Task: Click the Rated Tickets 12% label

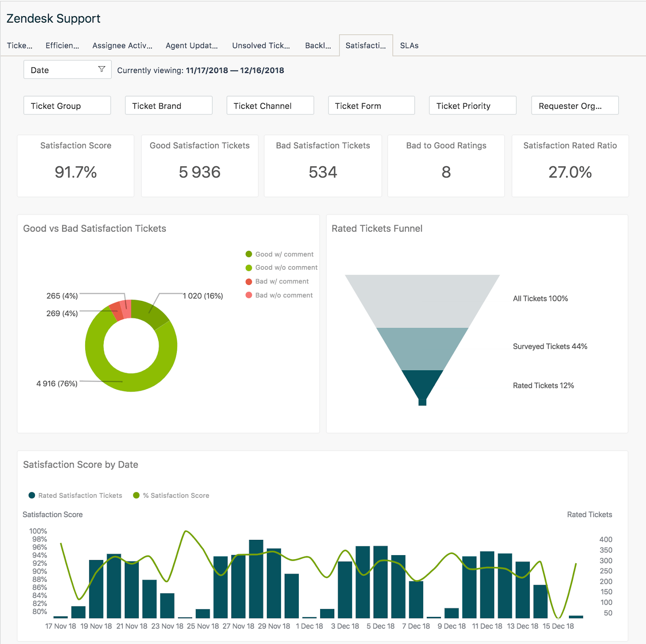Action: tap(543, 386)
